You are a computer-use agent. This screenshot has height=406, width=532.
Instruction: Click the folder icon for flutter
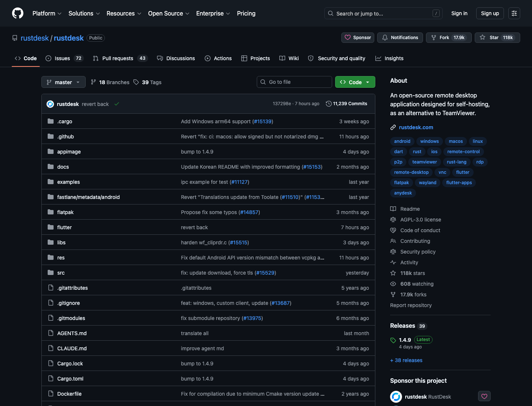click(x=51, y=227)
